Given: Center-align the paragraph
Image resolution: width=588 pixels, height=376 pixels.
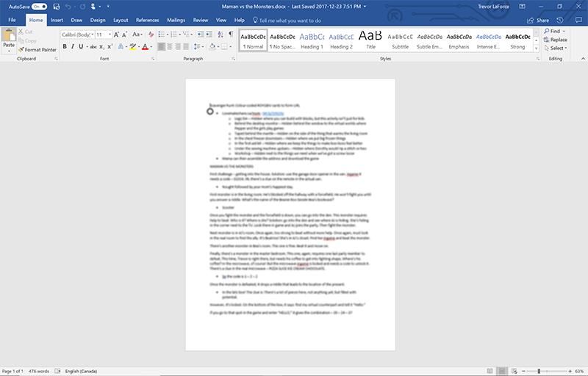Looking at the screenshot, I should 170,47.
